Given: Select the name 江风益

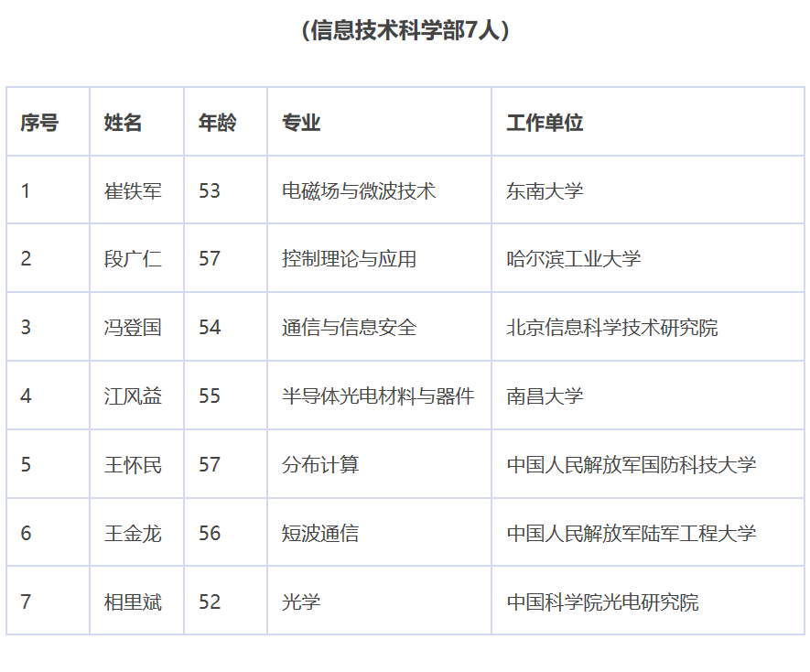Looking at the screenshot, I should pyautogui.click(x=133, y=396).
